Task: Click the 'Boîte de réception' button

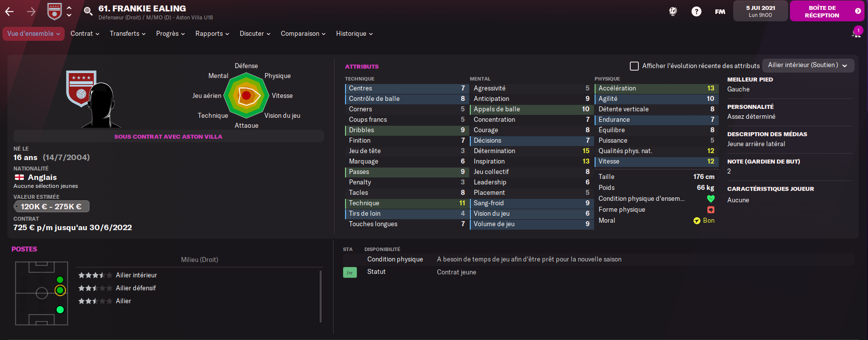Action: pyautogui.click(x=826, y=11)
